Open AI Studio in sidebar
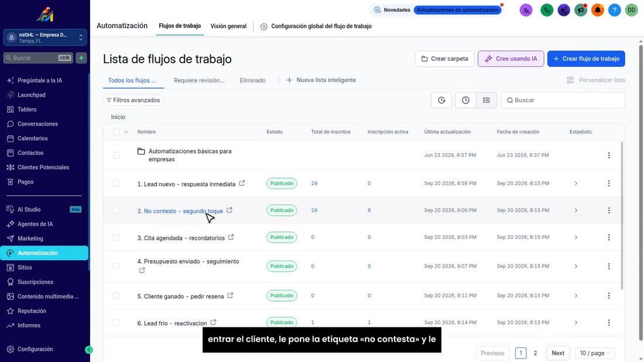 point(29,210)
